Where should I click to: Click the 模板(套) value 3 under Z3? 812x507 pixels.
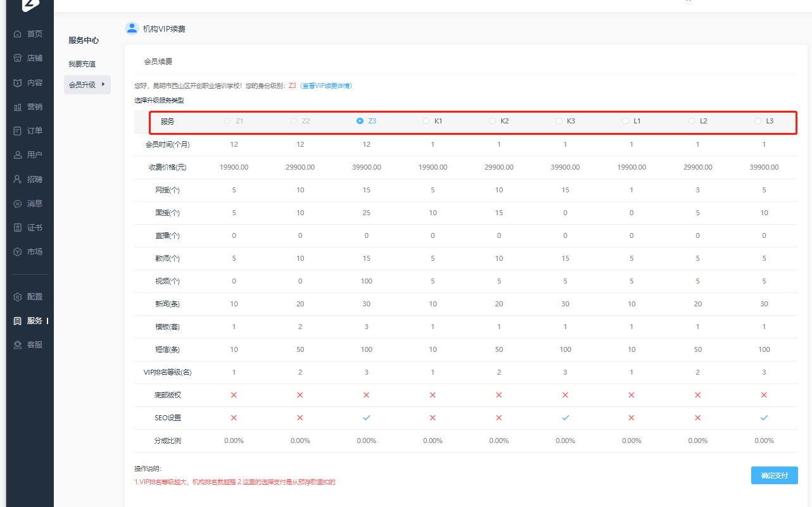[x=366, y=327]
